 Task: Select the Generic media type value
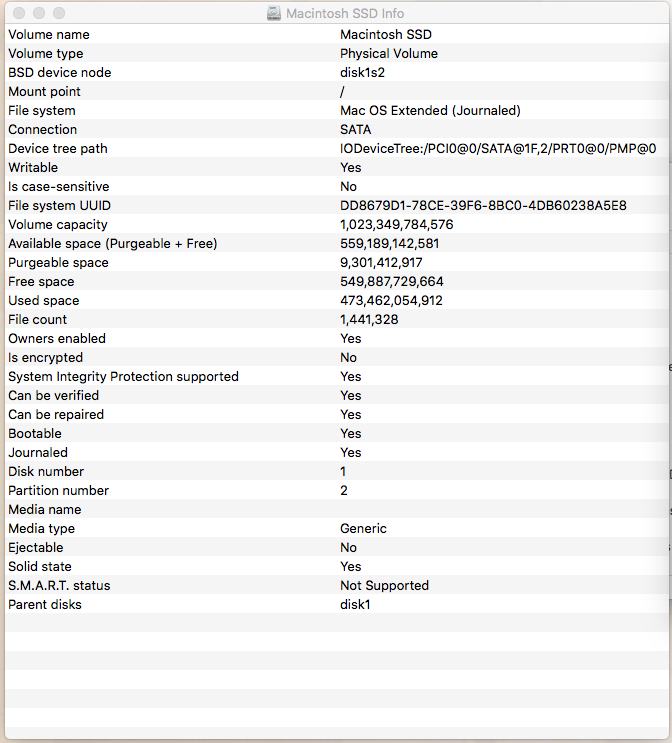click(x=363, y=527)
